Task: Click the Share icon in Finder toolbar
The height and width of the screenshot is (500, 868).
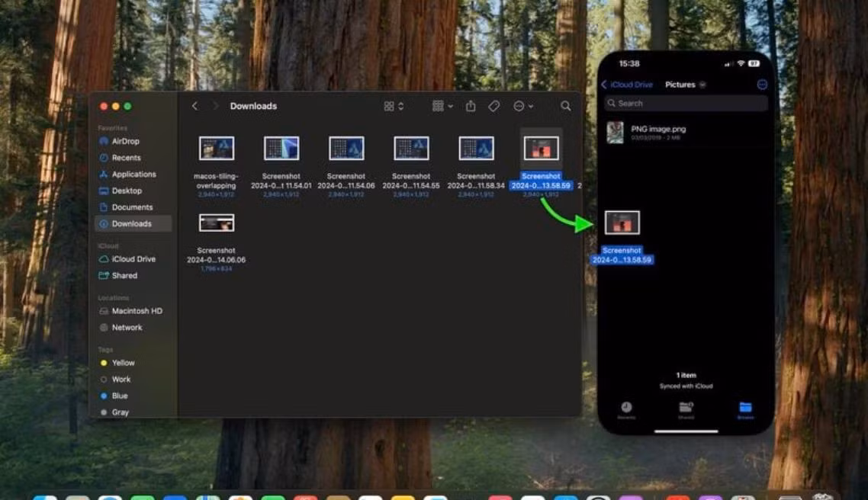Action: [x=471, y=106]
